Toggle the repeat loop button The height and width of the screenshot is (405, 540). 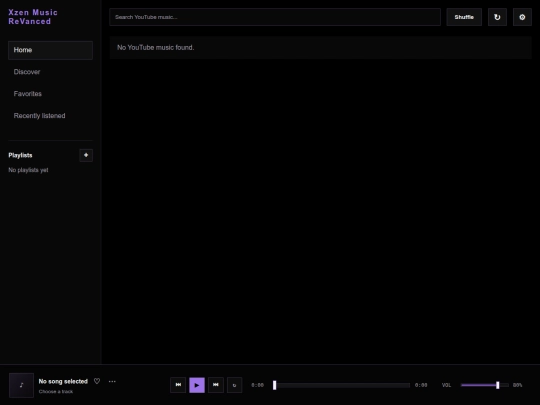[x=235, y=385]
